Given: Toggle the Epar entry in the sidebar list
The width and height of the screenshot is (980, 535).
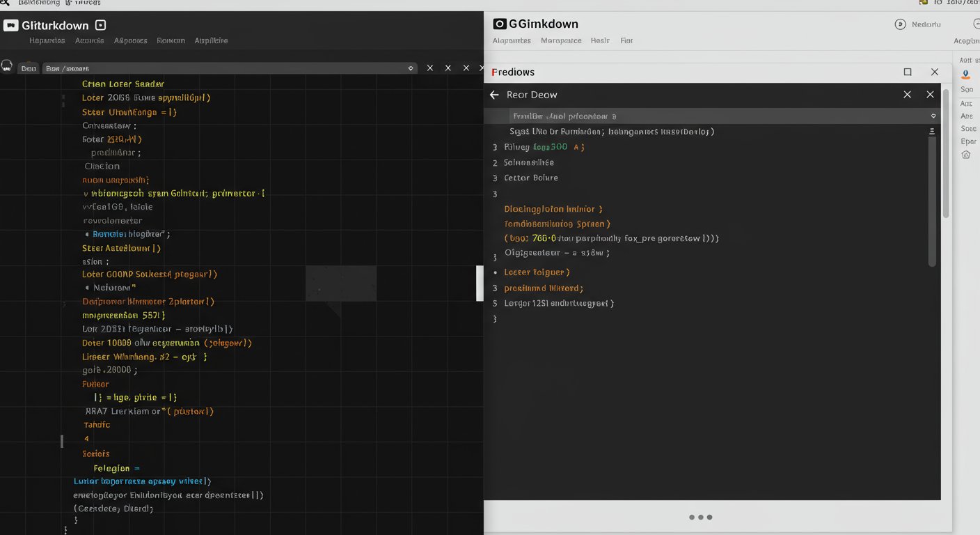Looking at the screenshot, I should [968, 141].
